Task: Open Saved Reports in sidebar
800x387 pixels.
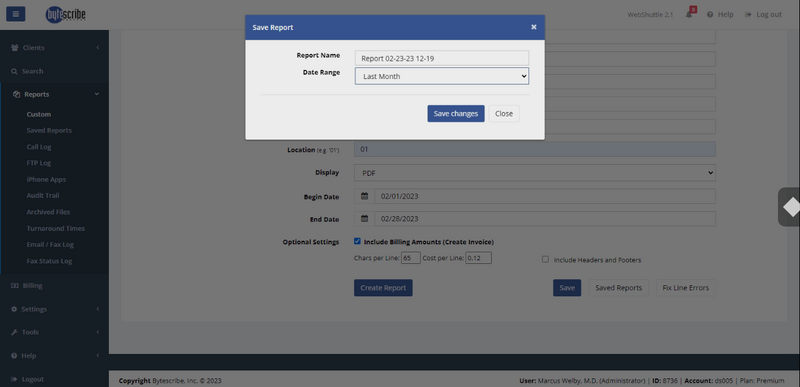Action: click(x=49, y=131)
